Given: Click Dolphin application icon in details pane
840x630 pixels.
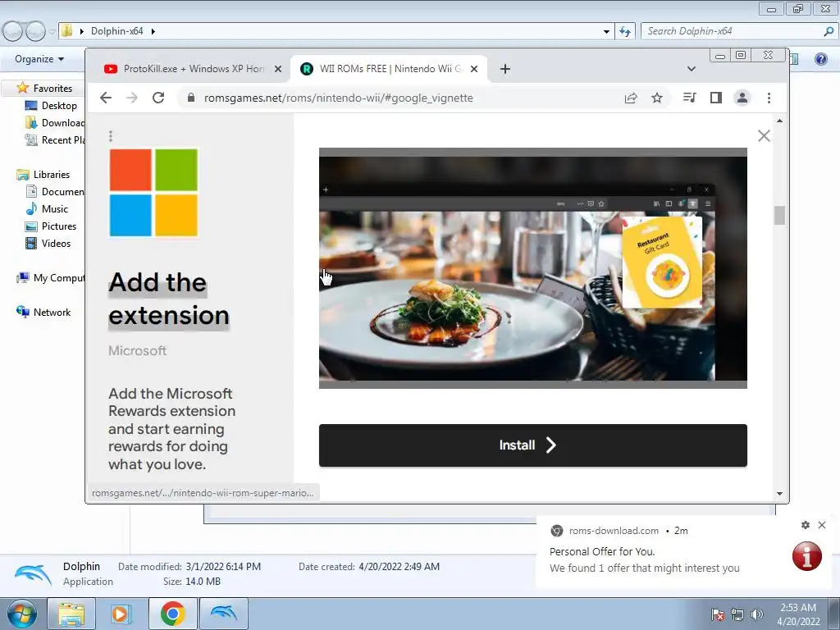Looking at the screenshot, I should click(x=33, y=574).
